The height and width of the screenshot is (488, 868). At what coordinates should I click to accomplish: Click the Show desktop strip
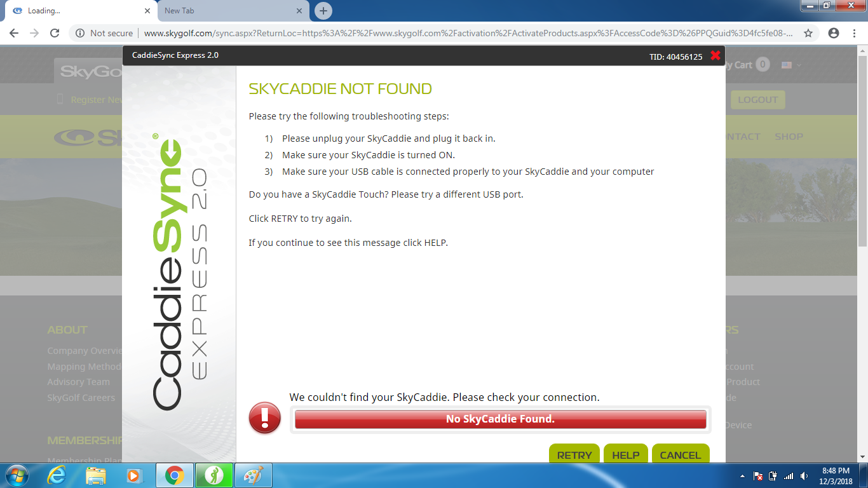[x=864, y=476]
